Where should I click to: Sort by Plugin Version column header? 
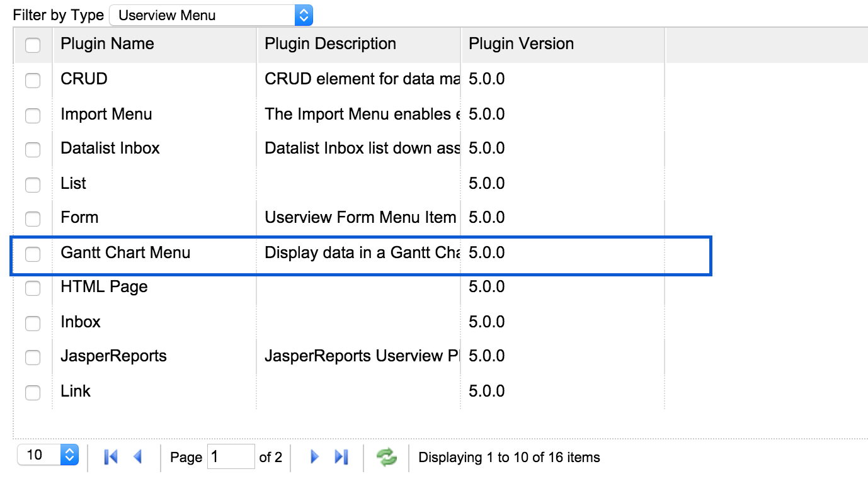[x=521, y=44]
